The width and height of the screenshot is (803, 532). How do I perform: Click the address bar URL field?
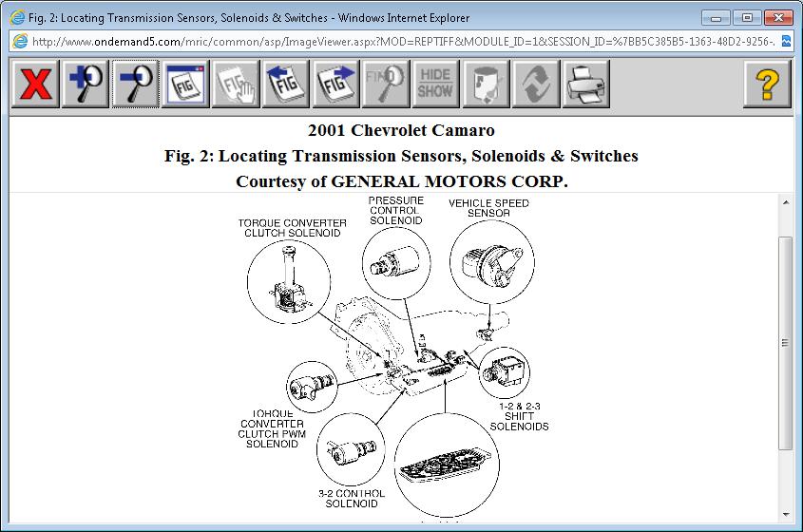pyautogui.click(x=399, y=42)
